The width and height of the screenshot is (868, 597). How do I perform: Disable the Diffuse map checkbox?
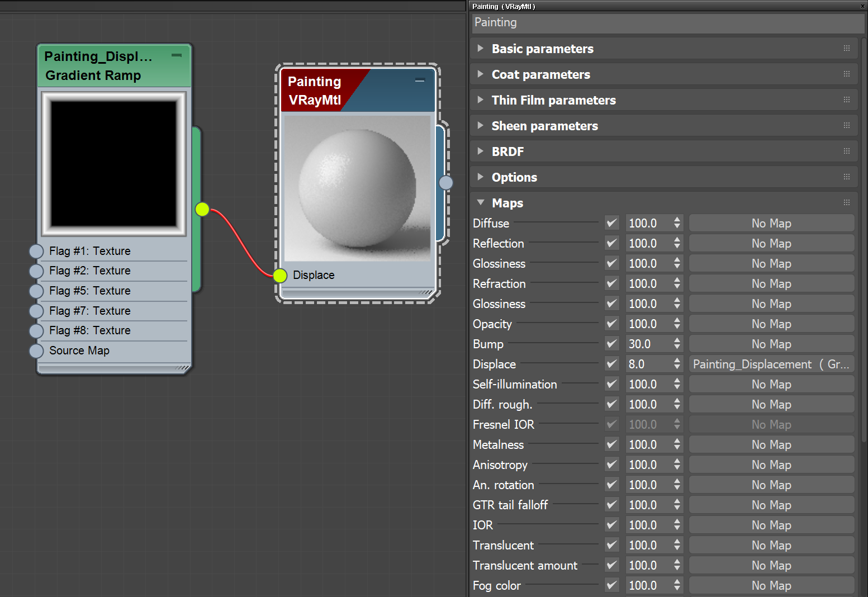[612, 223]
